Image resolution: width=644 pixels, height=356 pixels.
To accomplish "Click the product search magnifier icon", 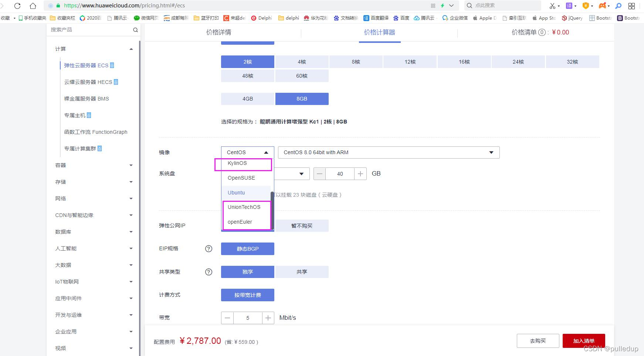I will click(x=135, y=30).
